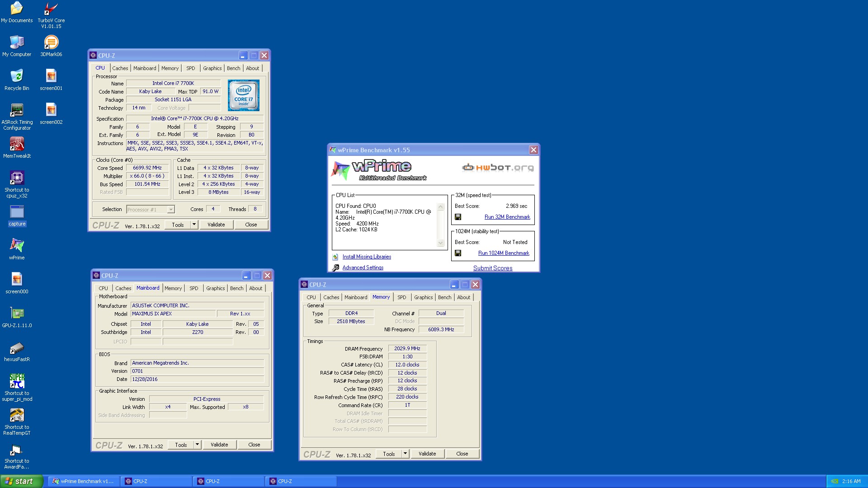Screen dimensions: 868x488
Task: Open Shortcut to cpuz_x32 icon
Action: pyautogui.click(x=17, y=184)
